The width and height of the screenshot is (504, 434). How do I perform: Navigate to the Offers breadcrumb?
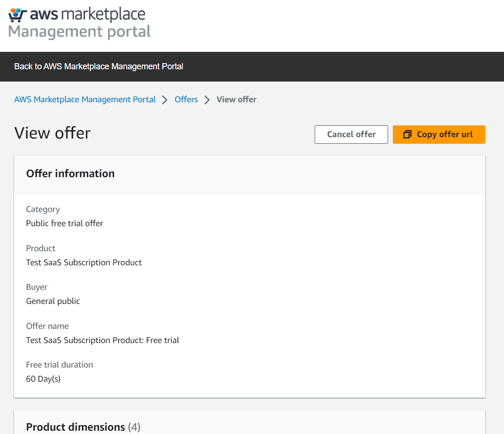click(x=186, y=99)
